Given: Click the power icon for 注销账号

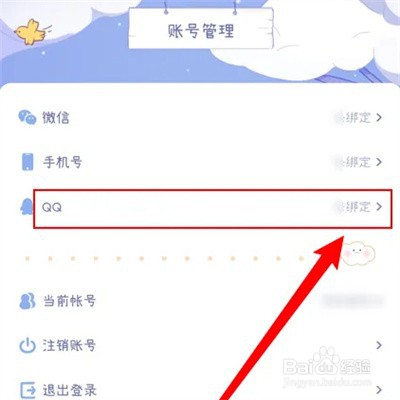Looking at the screenshot, I should pyautogui.click(x=27, y=345).
